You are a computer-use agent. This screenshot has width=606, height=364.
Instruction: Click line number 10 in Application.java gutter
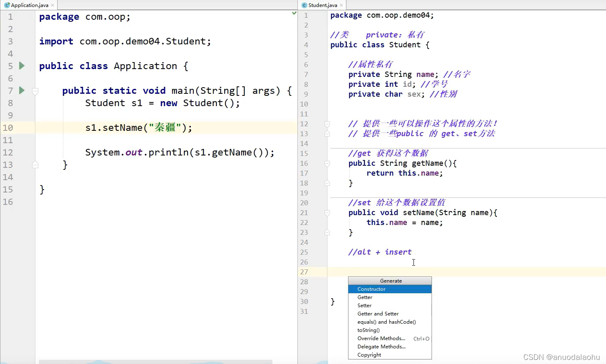point(8,128)
